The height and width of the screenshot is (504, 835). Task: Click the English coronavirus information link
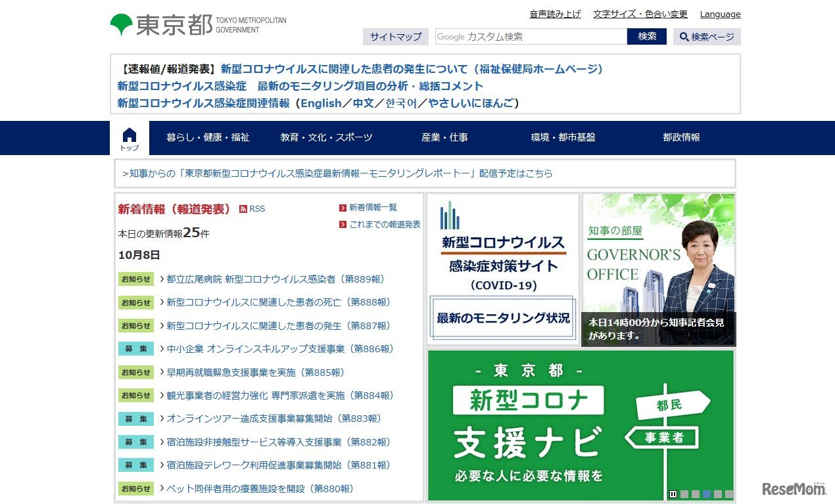[321, 103]
